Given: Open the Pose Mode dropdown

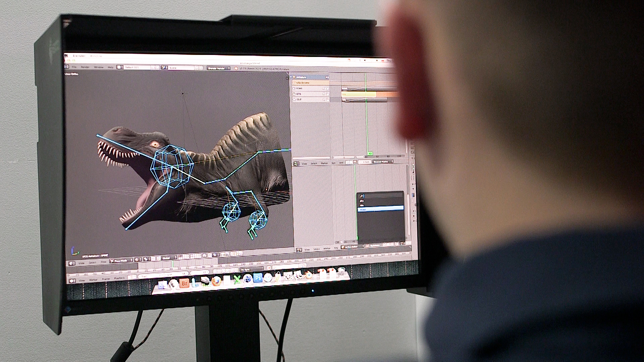Looking at the screenshot, I should point(121,260).
